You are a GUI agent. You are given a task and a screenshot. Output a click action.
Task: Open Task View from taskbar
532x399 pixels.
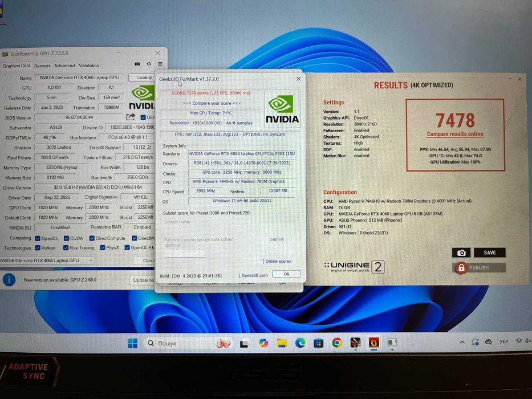point(244,343)
